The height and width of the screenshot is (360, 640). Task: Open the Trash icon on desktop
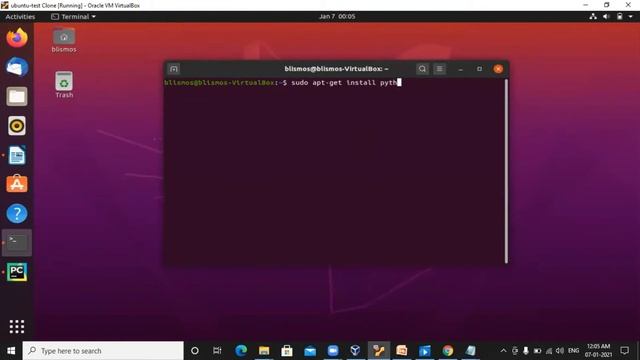click(64, 85)
